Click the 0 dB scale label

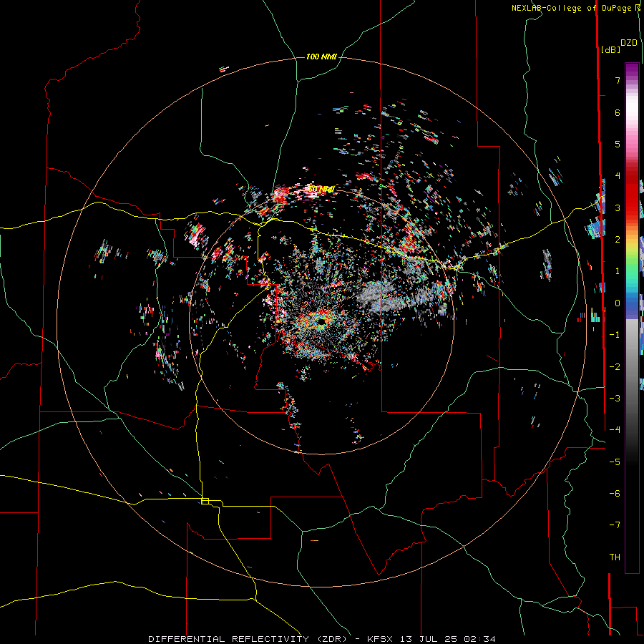point(618,303)
